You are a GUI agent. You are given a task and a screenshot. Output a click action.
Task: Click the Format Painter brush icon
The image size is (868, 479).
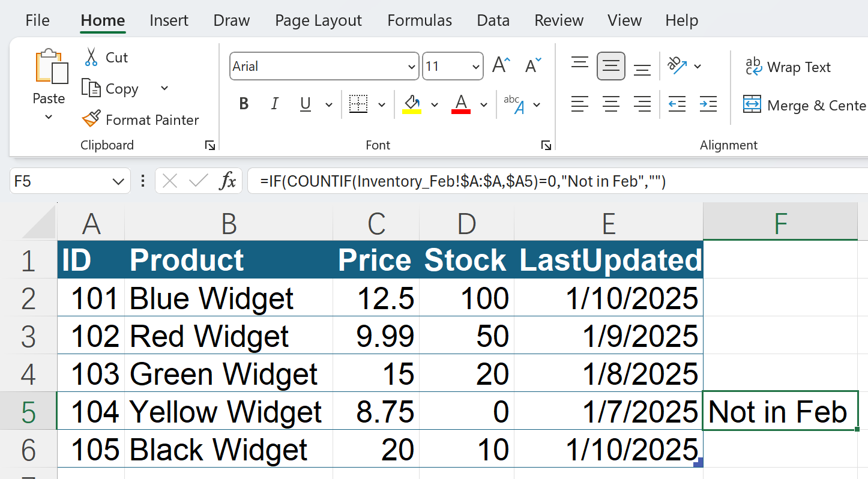[x=91, y=119]
